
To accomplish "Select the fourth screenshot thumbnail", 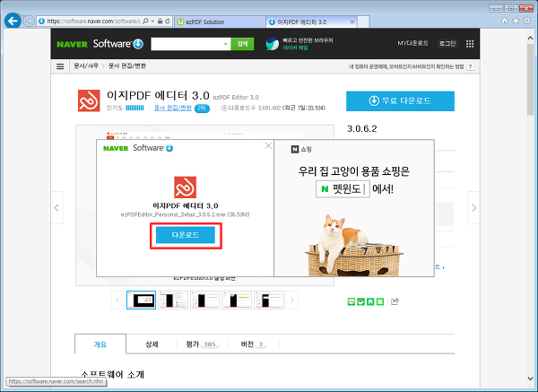I will (237, 301).
